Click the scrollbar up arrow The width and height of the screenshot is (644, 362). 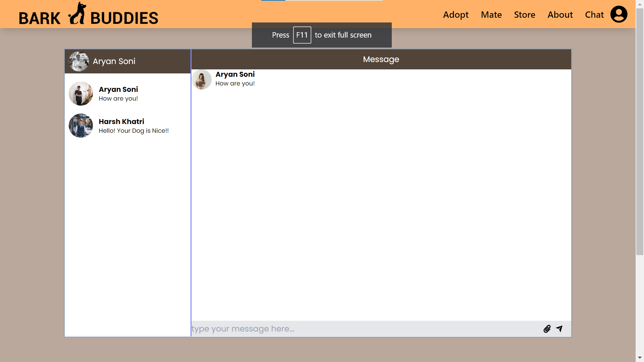[x=640, y=4]
